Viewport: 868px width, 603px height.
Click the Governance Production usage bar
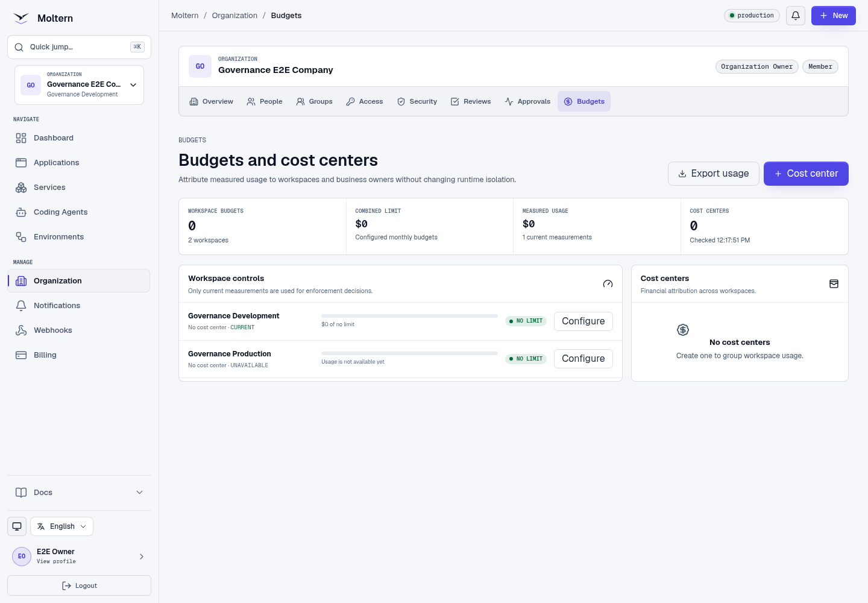tap(409, 353)
